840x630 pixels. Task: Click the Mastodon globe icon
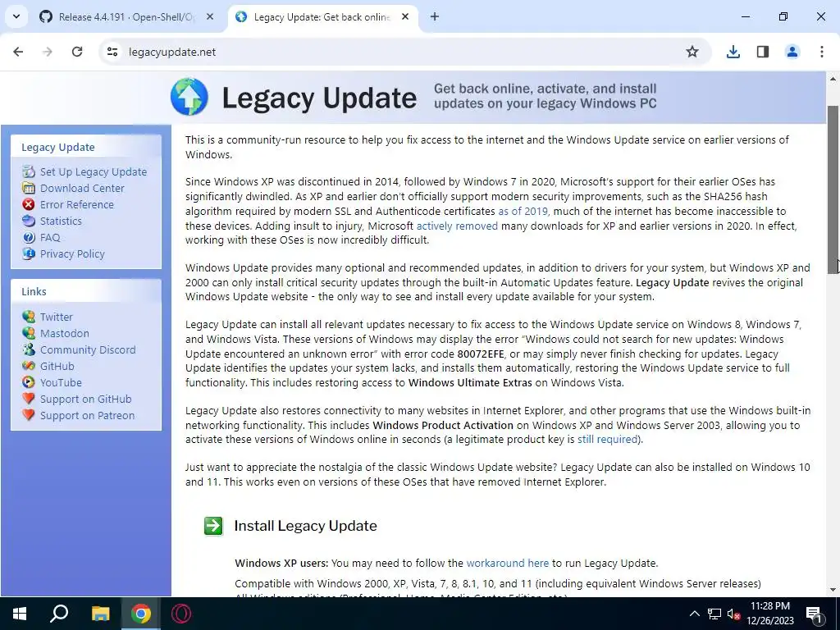pyautogui.click(x=29, y=333)
